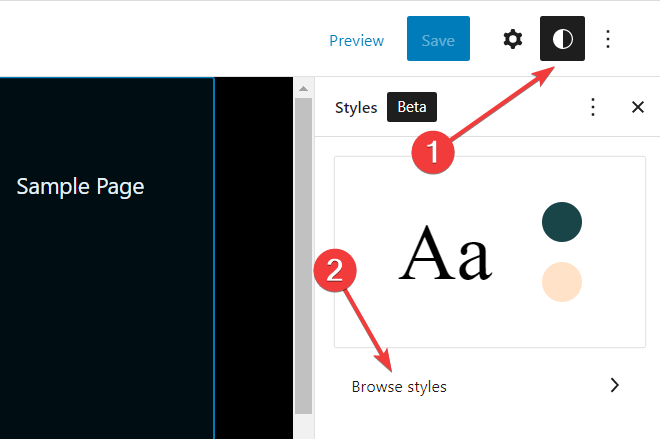Open the Styles panel more actions menu

click(x=593, y=107)
